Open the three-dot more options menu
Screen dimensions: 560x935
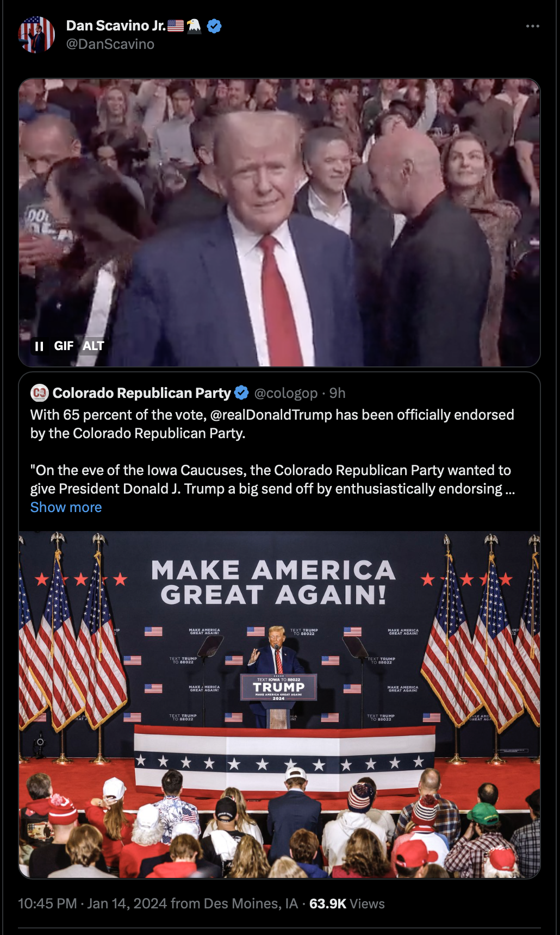pos(532,26)
